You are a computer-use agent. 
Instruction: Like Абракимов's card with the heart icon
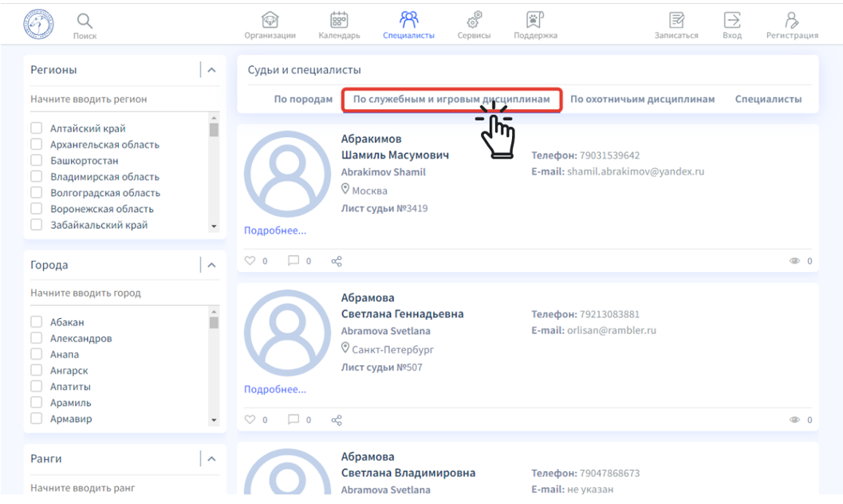tap(250, 261)
